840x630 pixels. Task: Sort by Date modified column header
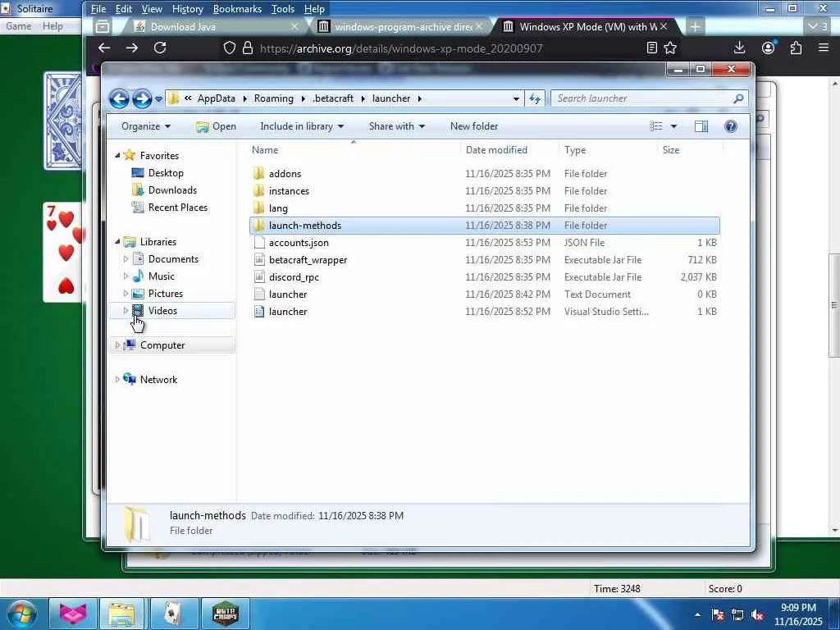pos(509,150)
